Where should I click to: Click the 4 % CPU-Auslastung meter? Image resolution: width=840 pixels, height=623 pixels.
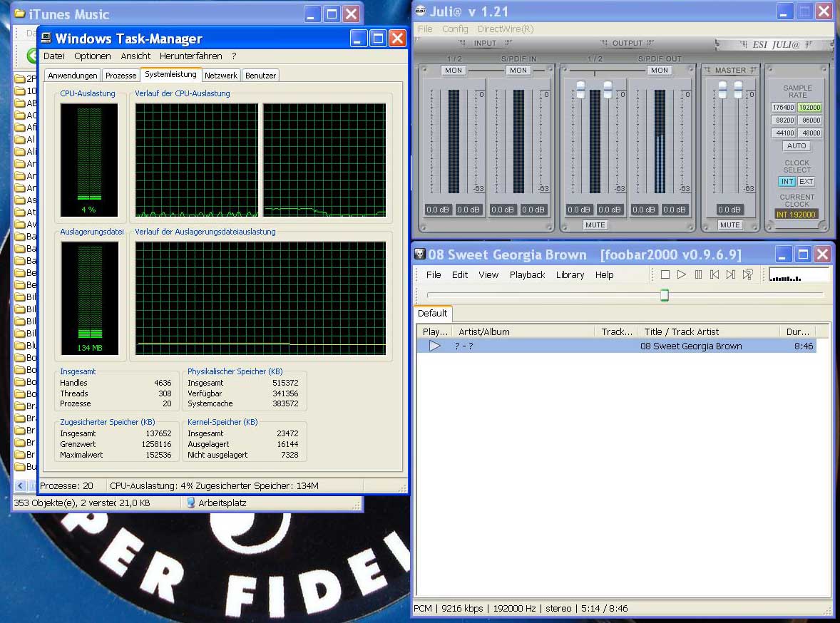89,160
